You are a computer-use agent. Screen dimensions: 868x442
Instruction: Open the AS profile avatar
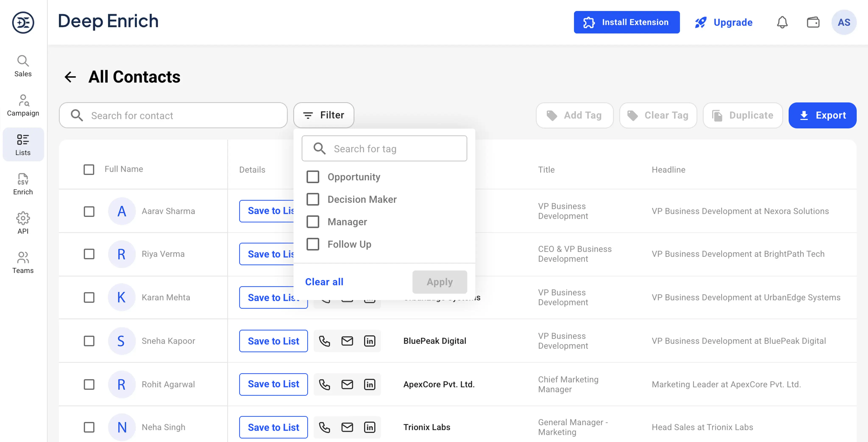point(844,22)
